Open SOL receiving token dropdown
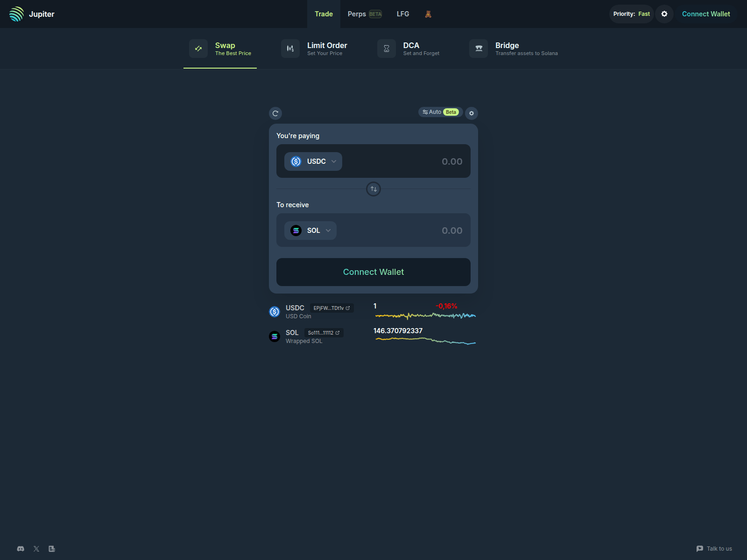 tap(310, 231)
